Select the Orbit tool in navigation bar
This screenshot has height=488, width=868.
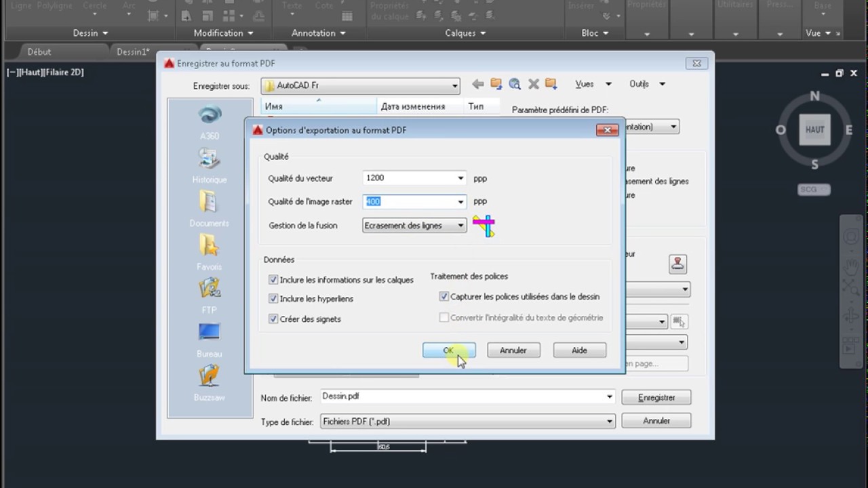pos(851,316)
